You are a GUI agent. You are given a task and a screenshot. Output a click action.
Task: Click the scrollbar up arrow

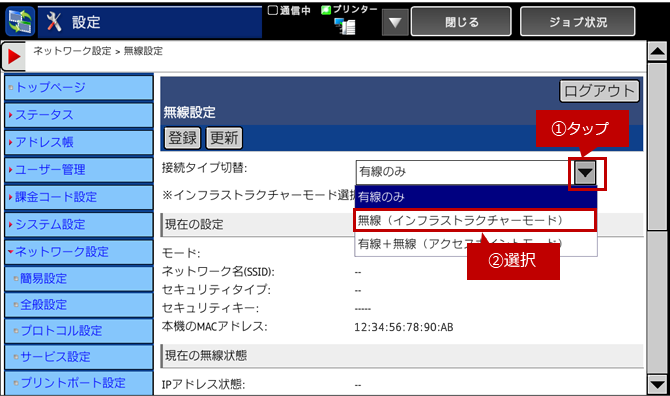(657, 52)
